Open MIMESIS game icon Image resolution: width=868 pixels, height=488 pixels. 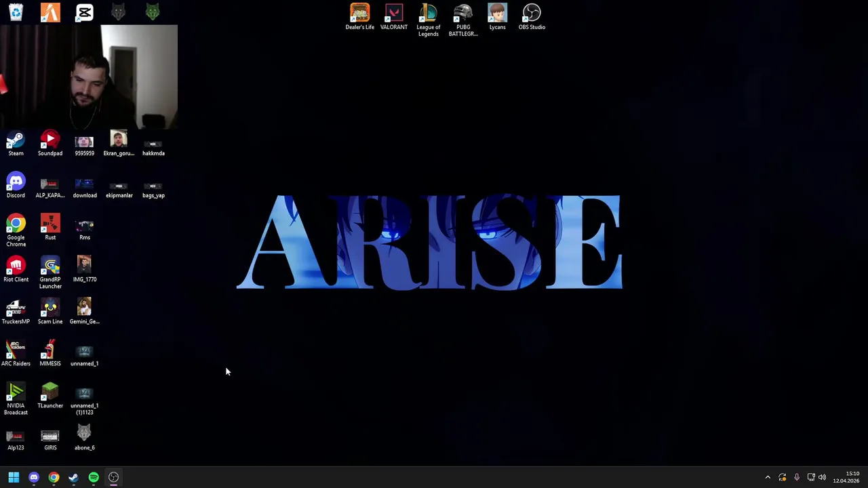pyautogui.click(x=50, y=354)
